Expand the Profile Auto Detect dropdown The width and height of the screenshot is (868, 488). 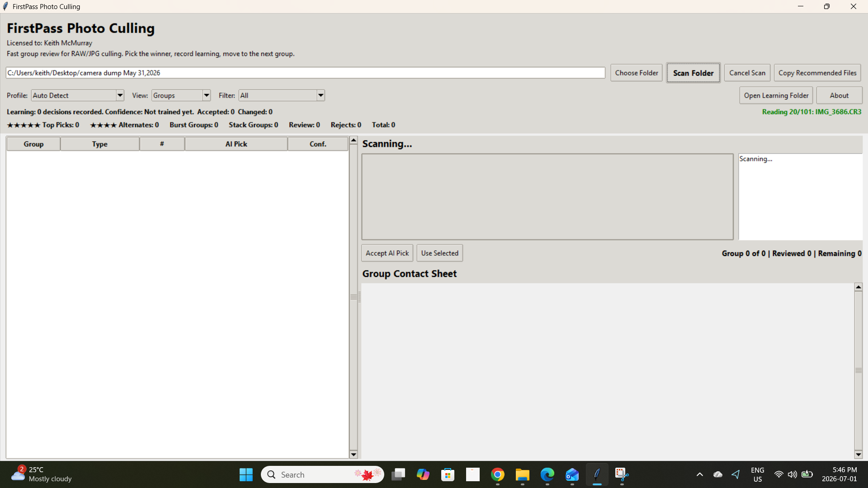tap(120, 95)
